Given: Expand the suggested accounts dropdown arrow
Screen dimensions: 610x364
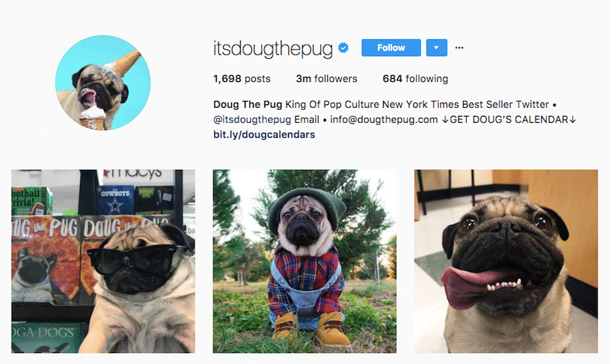Looking at the screenshot, I should point(436,48).
